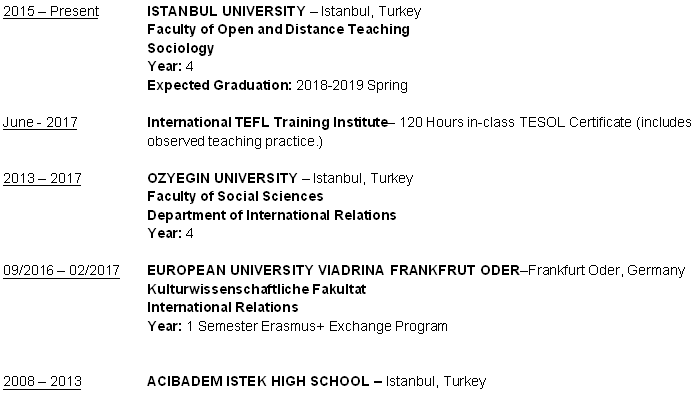Click the "Erasmus+ Exchange Program" text
Screen dimensions: 696x393
tap(354, 326)
